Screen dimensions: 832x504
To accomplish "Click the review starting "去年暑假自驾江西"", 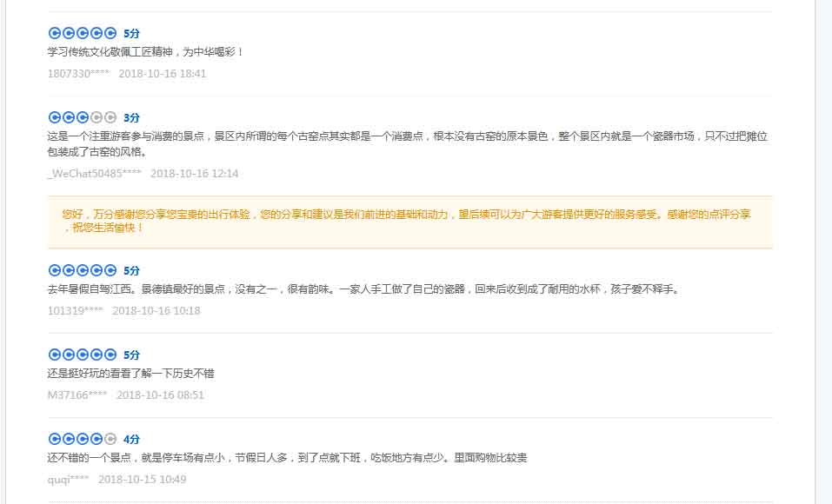I will (x=364, y=289).
